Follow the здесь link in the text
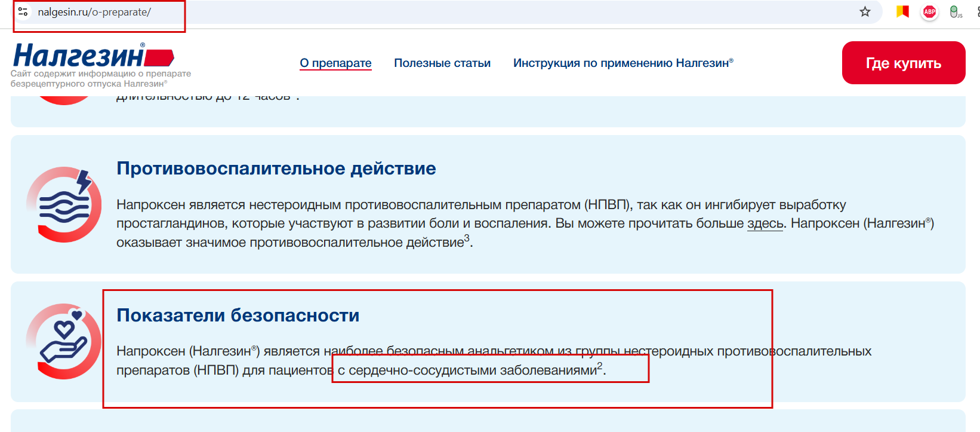This screenshot has width=980, height=432. (x=765, y=223)
